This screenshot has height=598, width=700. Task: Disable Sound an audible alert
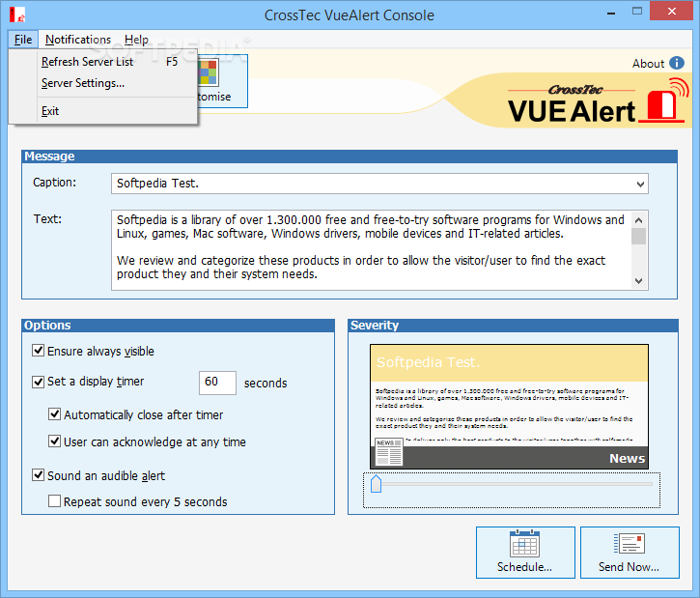pyautogui.click(x=38, y=474)
